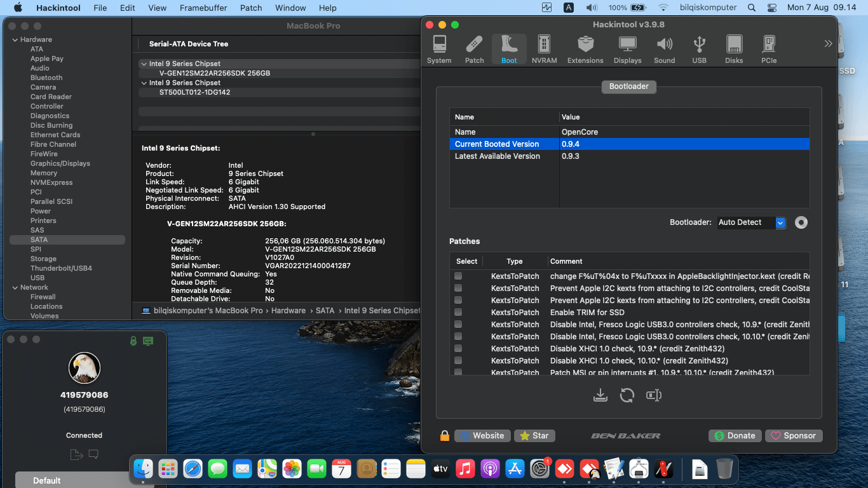Tick the Fresco Logic USB3.0 10.9.* patch checkbox
The height and width of the screenshot is (488, 868).
pyautogui.click(x=458, y=324)
